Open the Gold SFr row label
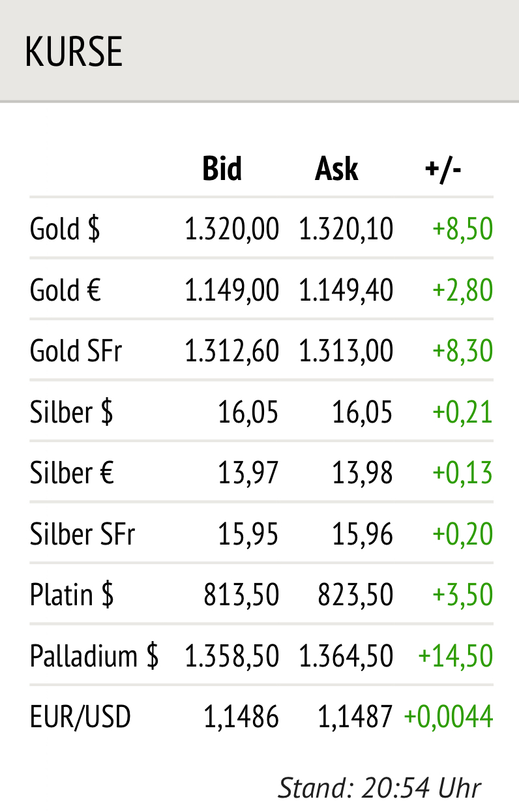The width and height of the screenshot is (519, 812). click(76, 352)
